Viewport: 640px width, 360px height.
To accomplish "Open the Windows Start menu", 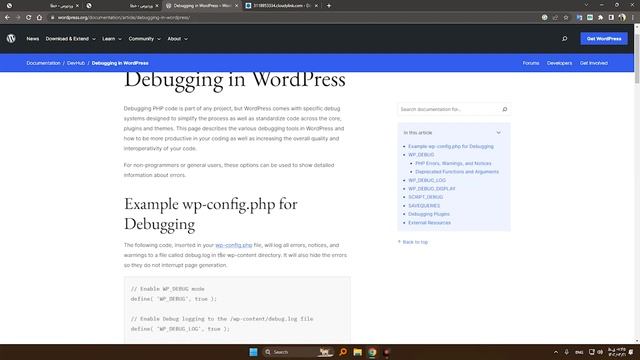I will 253,352.
